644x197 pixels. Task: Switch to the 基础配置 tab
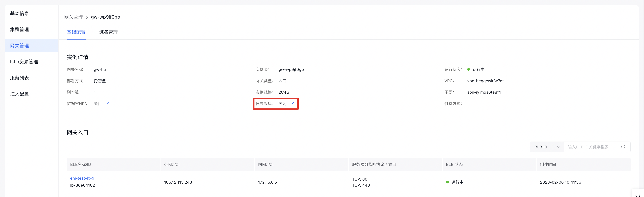click(76, 32)
